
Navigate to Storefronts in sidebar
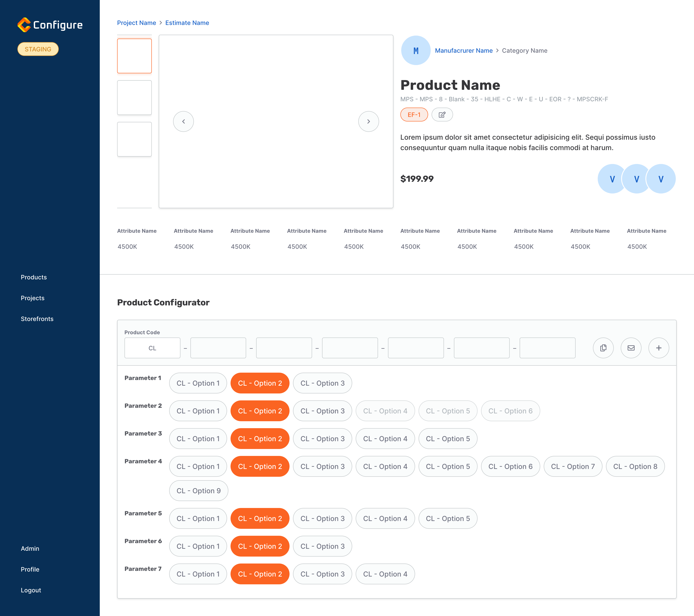tap(37, 319)
